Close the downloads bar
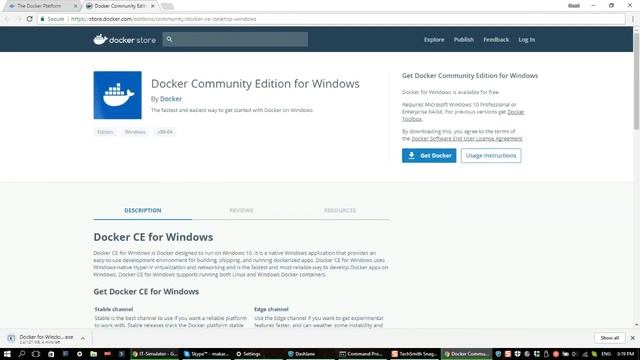640x360 pixels. [632, 338]
